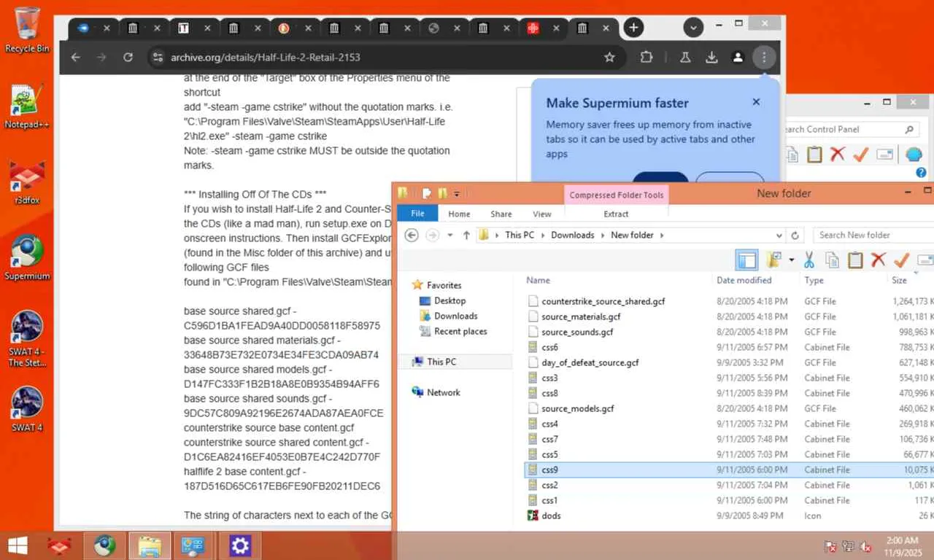Dismiss the Make Supermium faster popup
Viewport: 934px width, 560px height.
tap(756, 102)
